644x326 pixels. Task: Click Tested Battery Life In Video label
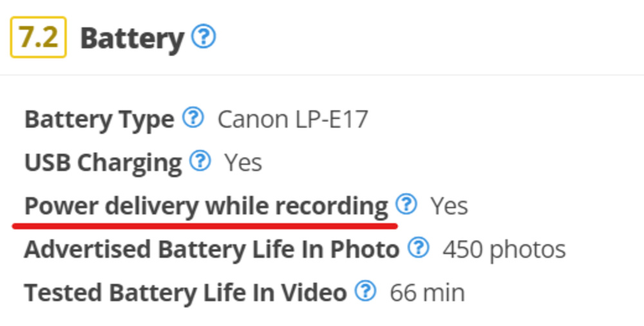coord(185,292)
